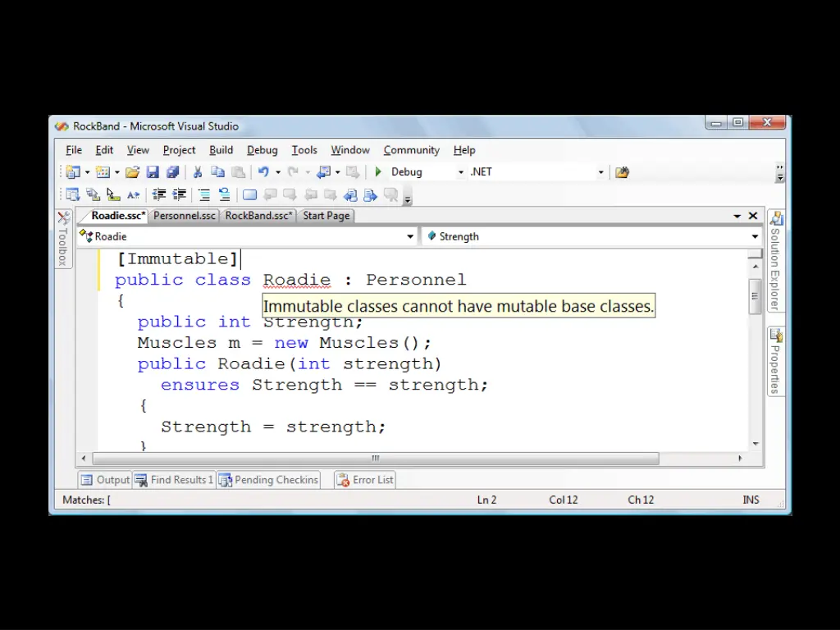The image size is (840, 630).
Task: Toggle bookmark on the current line
Action: 249,195
